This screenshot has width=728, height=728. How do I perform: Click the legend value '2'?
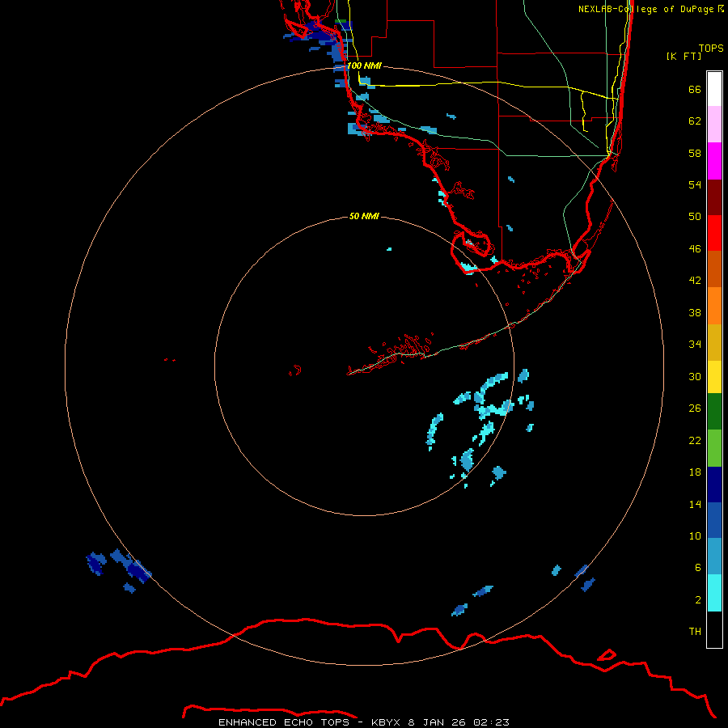698,600
